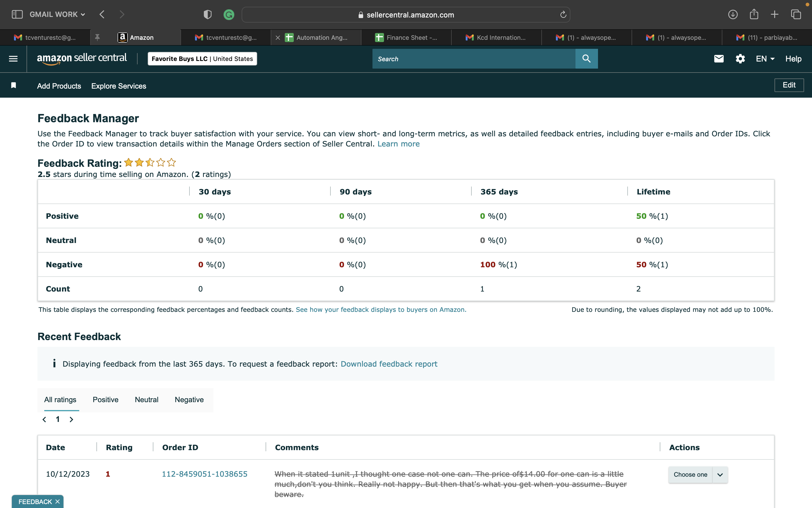Open the Grammarly extension icon
Image resolution: width=812 pixels, height=508 pixels.
229,14
